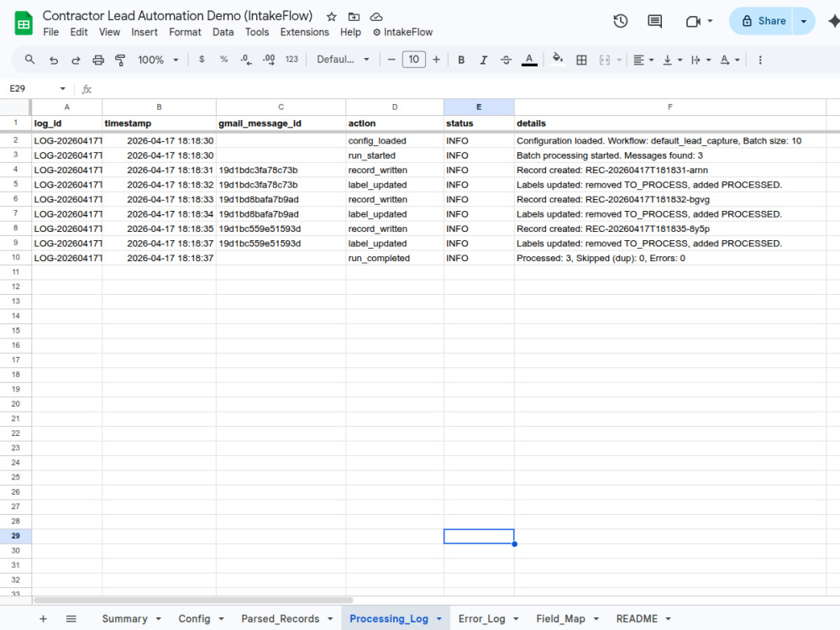Click the Name Box showing E29

[32, 88]
